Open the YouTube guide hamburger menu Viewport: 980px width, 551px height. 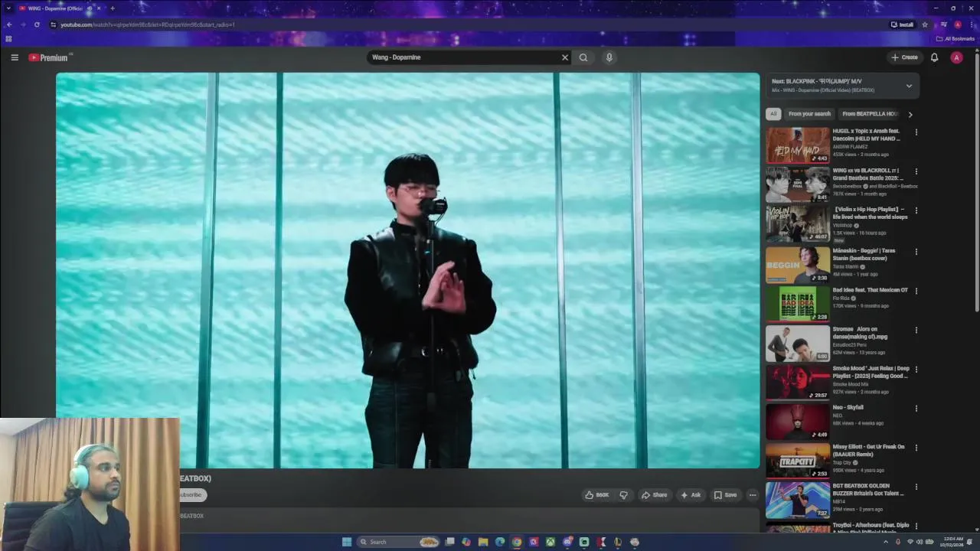[x=15, y=57]
